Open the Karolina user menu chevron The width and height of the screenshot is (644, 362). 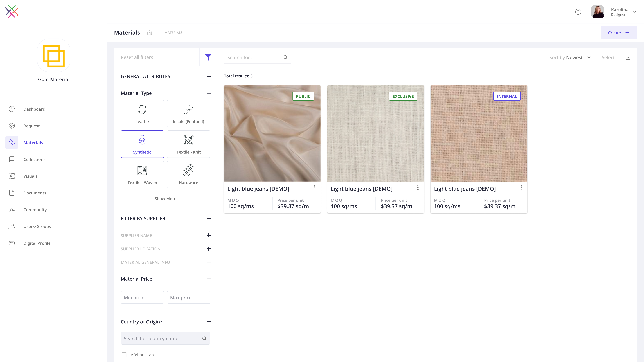(634, 12)
